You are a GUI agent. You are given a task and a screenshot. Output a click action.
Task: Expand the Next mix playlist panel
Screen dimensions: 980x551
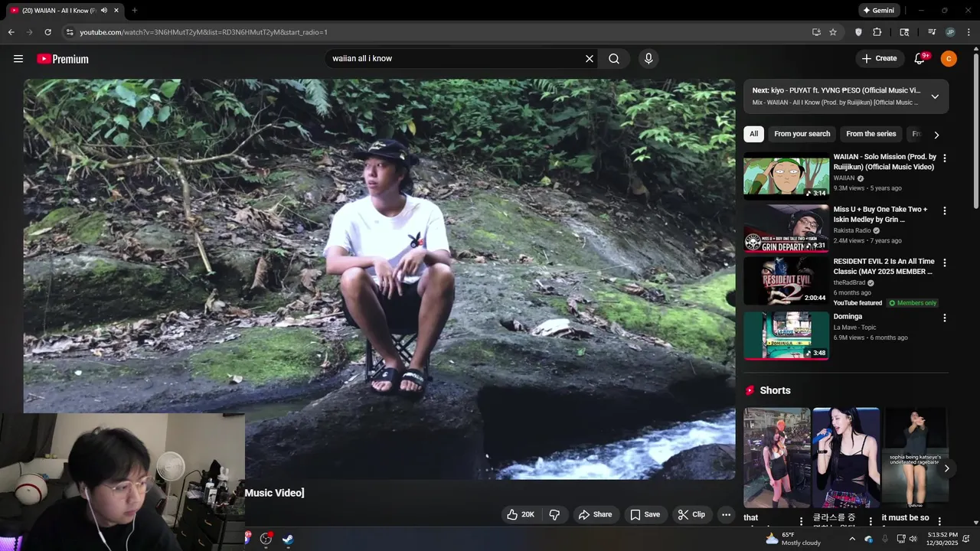[x=935, y=96]
